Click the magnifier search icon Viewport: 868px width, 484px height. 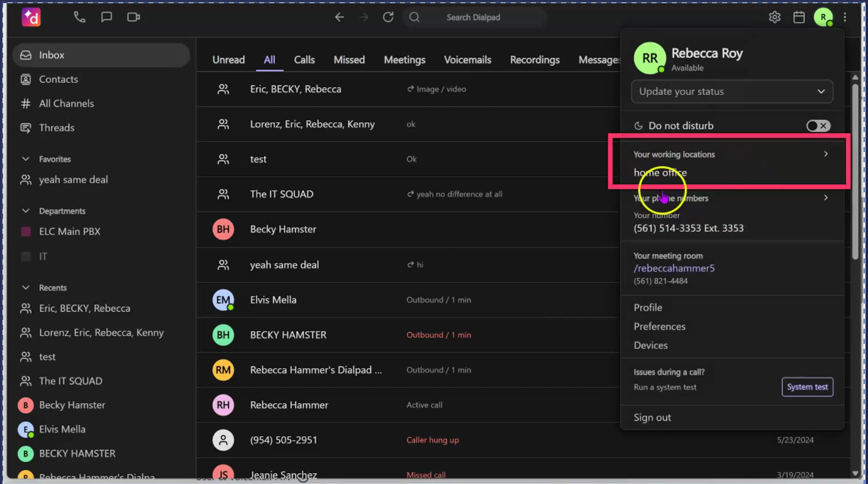[415, 17]
